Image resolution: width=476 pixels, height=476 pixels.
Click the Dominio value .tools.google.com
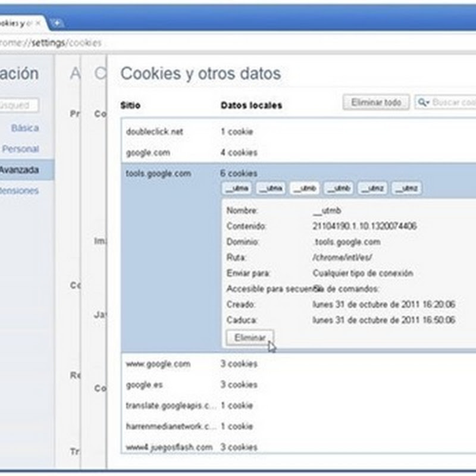point(347,242)
